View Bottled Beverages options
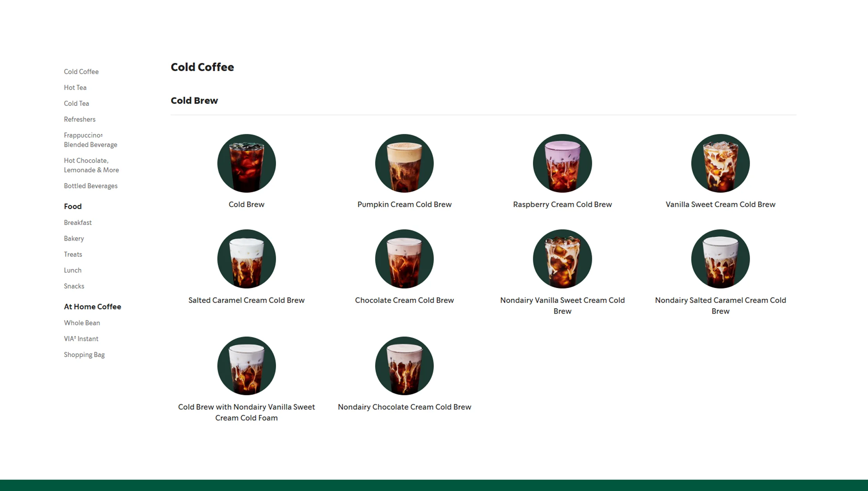868x491 pixels. [91, 186]
